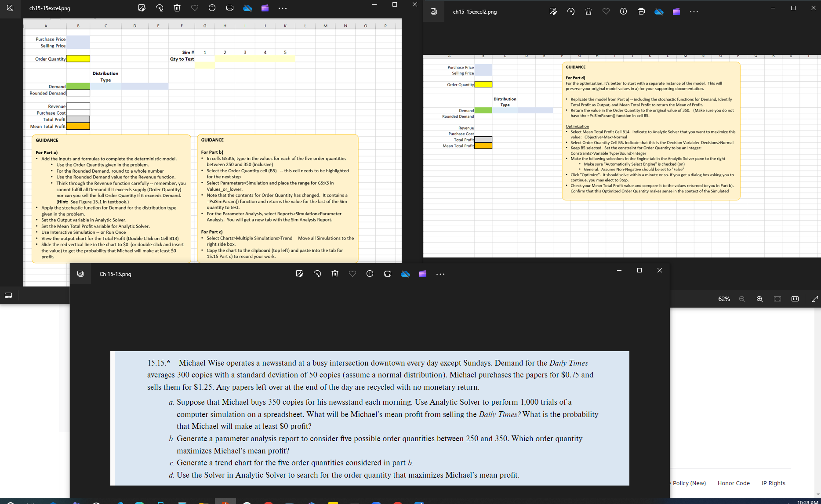The image size is (821, 504).
Task: Open the Honor Code link
Action: (734, 483)
